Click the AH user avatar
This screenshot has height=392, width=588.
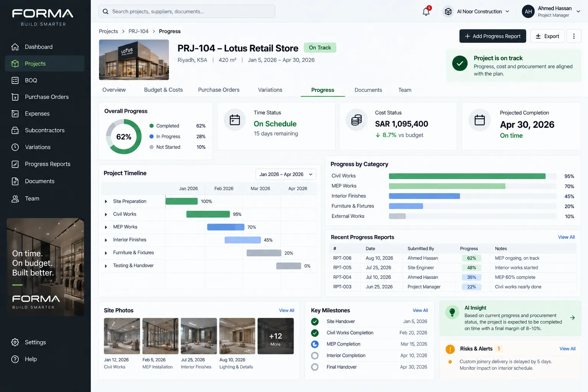click(528, 11)
